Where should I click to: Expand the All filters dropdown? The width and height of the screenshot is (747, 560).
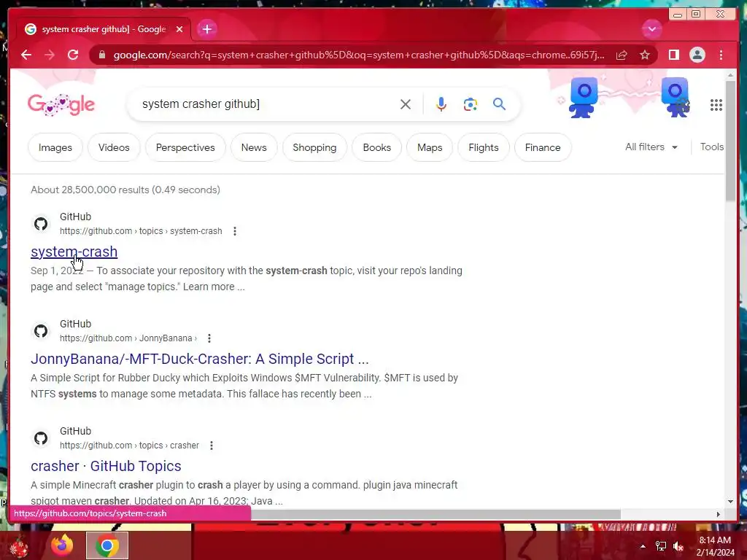click(651, 147)
